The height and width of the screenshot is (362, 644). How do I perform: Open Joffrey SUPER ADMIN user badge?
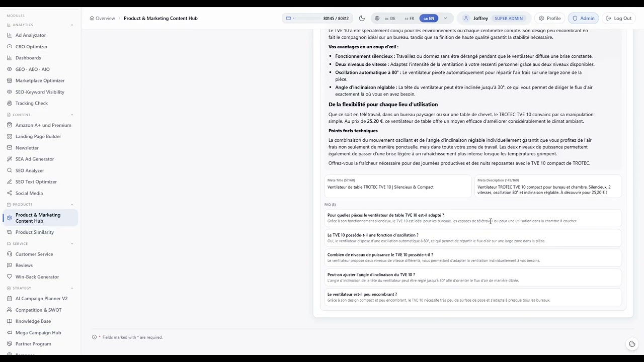[x=494, y=18]
